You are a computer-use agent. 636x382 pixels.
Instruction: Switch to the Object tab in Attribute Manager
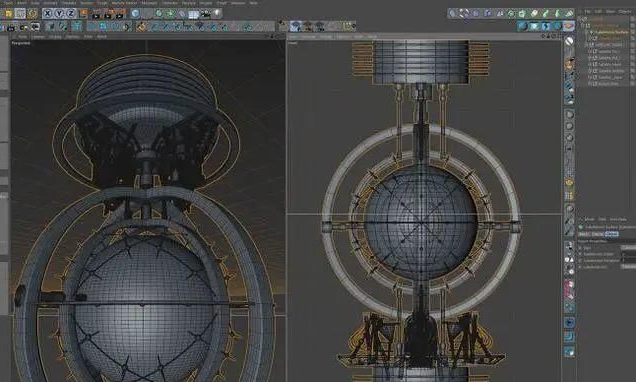pos(612,234)
